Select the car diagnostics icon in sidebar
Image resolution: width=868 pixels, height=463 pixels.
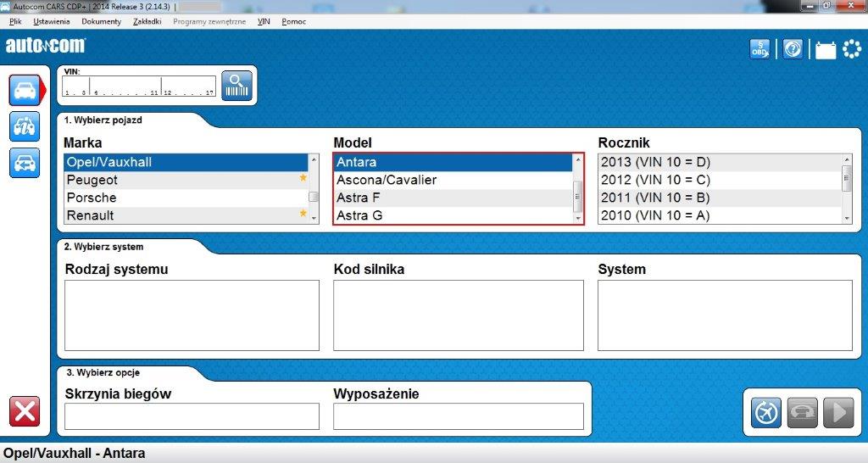25,90
